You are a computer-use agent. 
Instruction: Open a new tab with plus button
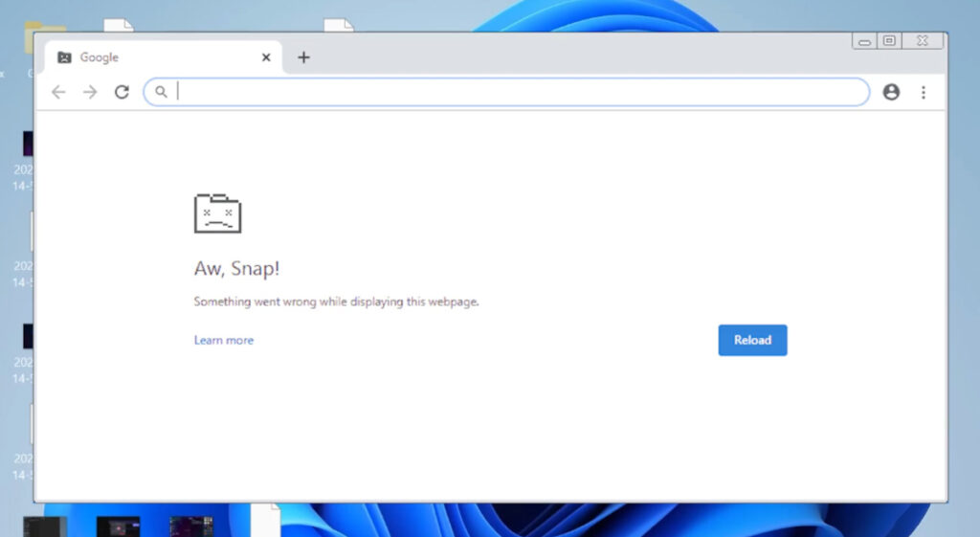[x=303, y=57]
